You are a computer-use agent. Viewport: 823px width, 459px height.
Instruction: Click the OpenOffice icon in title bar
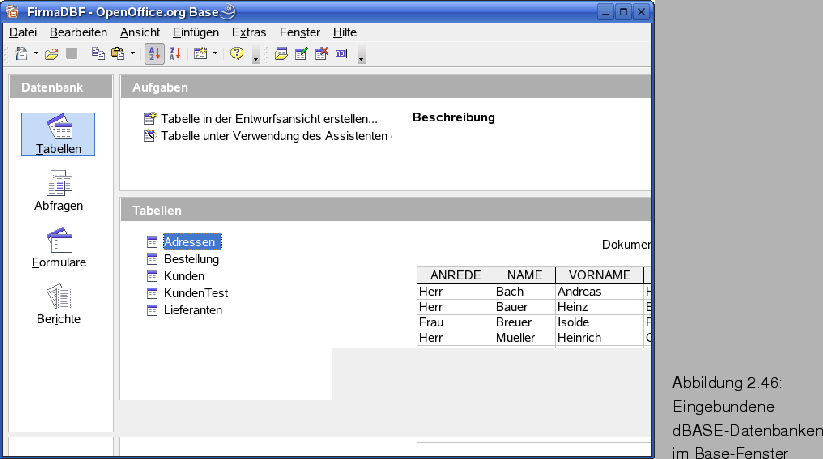12,11
